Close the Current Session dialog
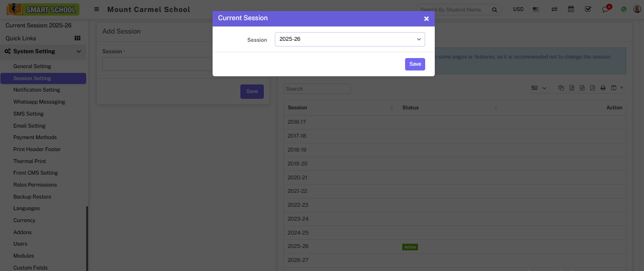The width and height of the screenshot is (644, 271). pos(426,19)
